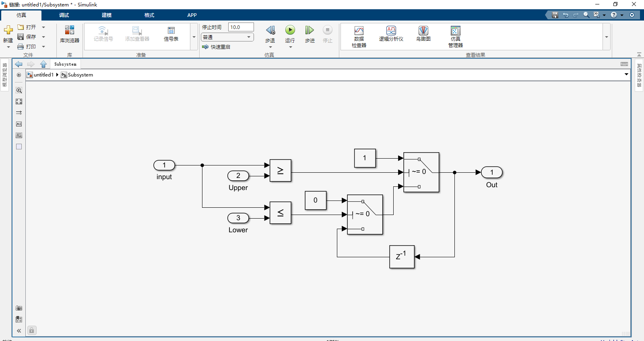Expand the 运行 dropdown arrow
The image size is (644, 341).
pyautogui.click(x=290, y=47)
